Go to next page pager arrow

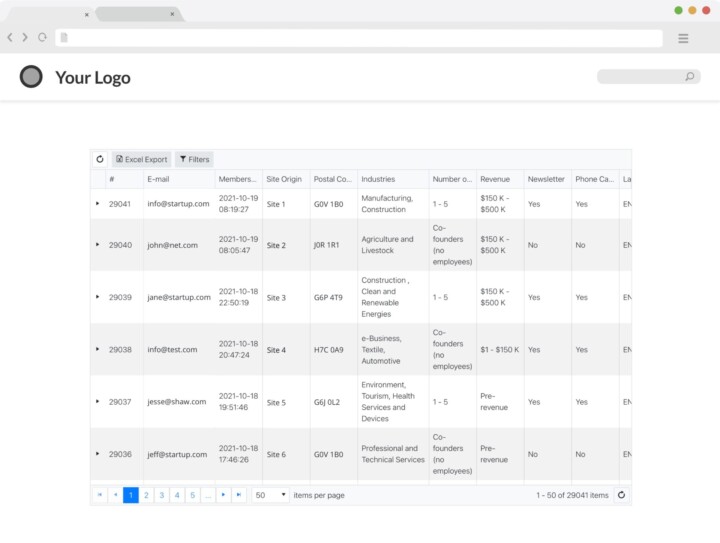[223, 495]
